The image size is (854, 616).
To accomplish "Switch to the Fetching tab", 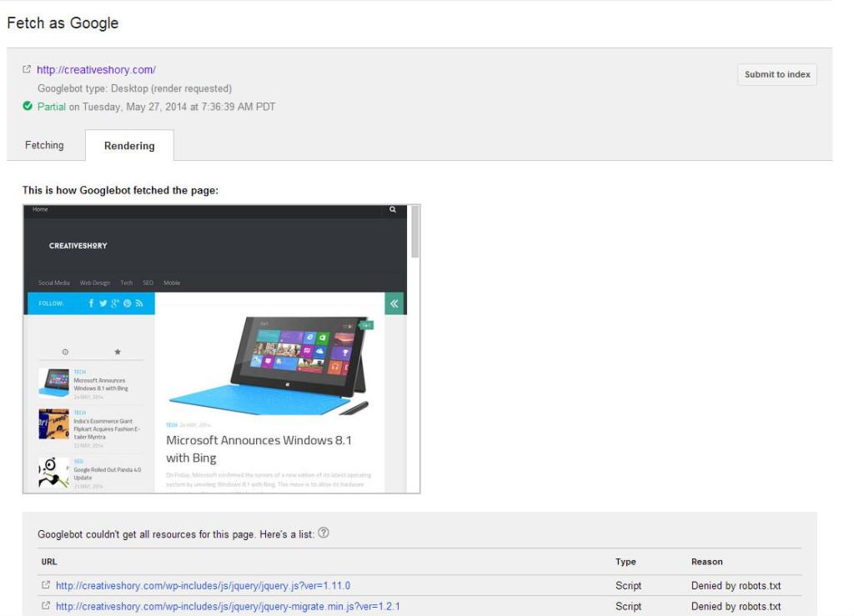I will pyautogui.click(x=45, y=145).
